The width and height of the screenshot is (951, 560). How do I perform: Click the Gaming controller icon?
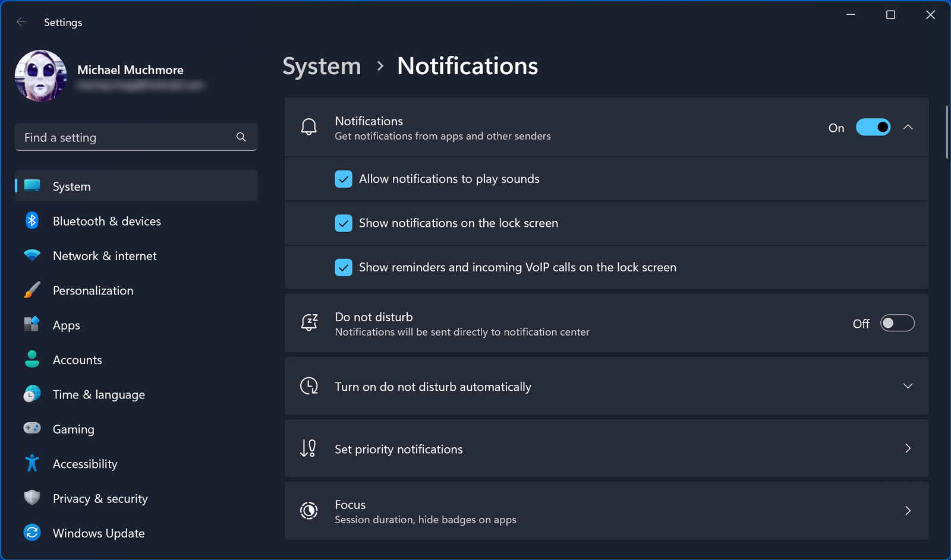pos(32,428)
